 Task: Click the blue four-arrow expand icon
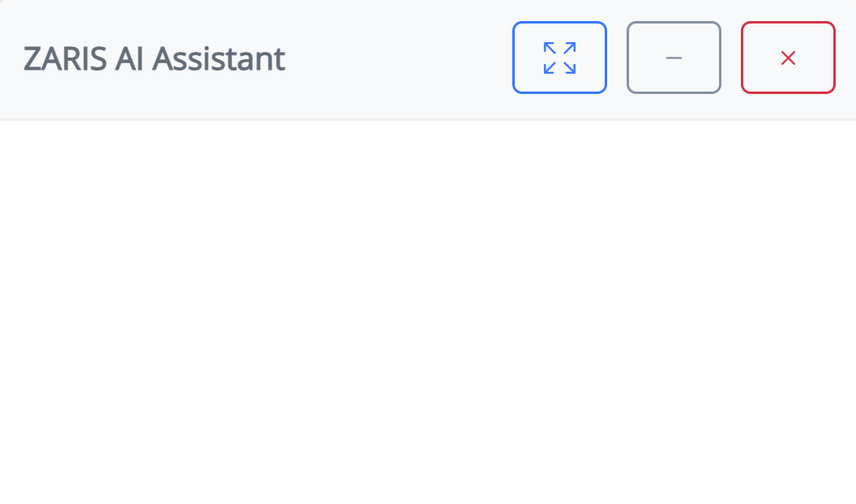[x=559, y=58]
